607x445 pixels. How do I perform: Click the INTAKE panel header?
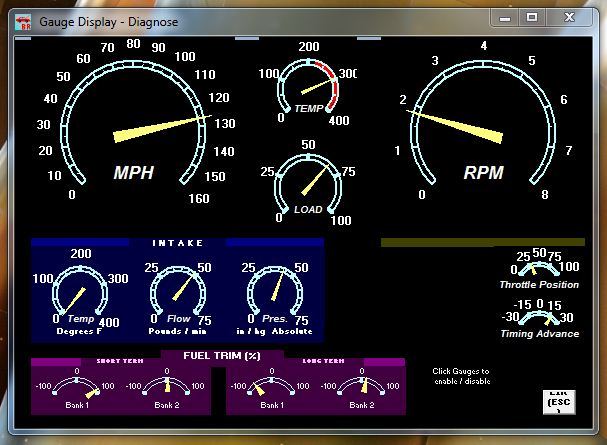pos(177,242)
